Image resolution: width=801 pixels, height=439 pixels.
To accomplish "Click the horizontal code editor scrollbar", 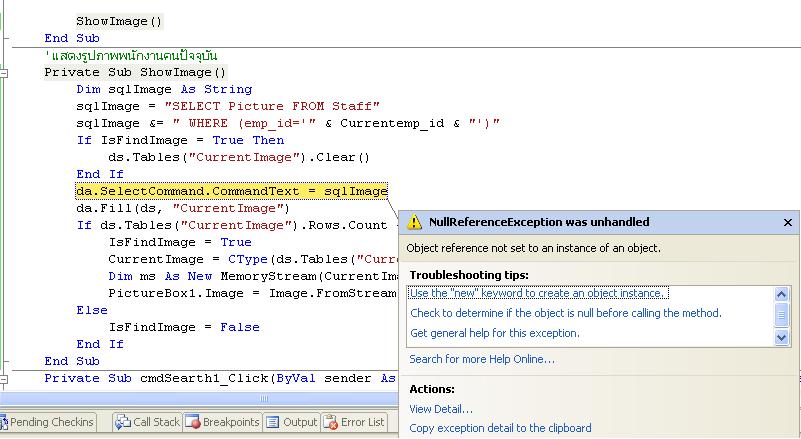I will click(264, 399).
